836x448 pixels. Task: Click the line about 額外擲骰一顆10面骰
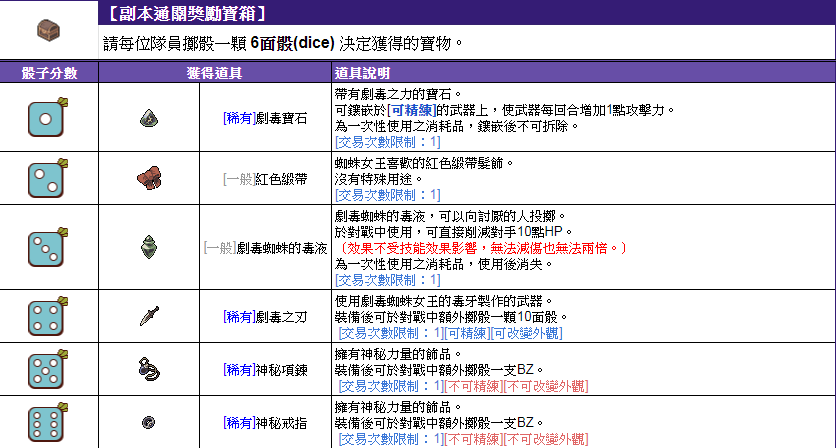[x=452, y=317]
